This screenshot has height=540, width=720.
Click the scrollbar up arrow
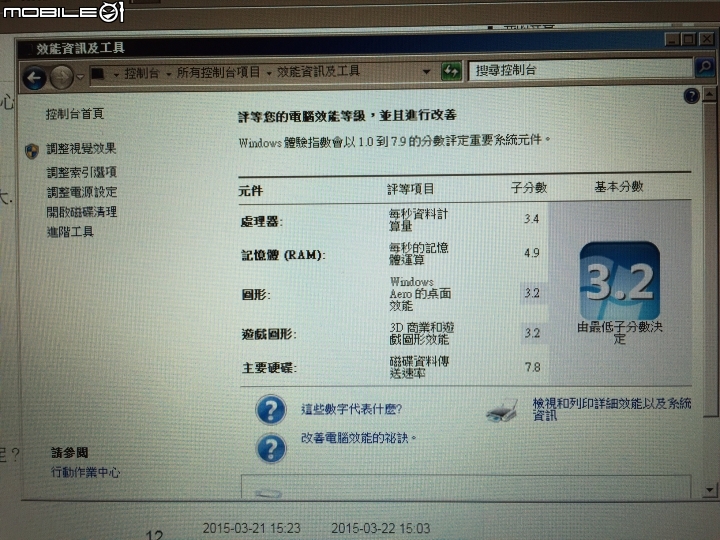(710, 95)
